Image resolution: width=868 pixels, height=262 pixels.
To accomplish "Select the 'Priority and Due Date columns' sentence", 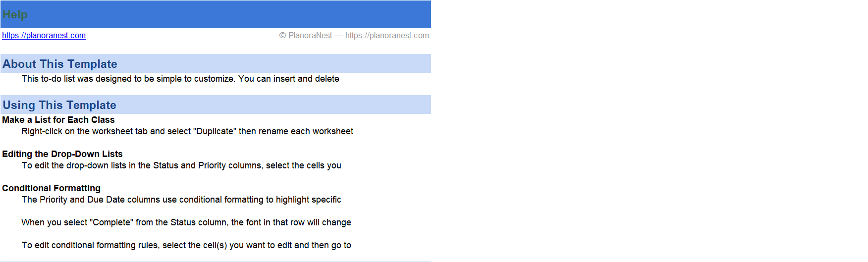I will coord(181,200).
